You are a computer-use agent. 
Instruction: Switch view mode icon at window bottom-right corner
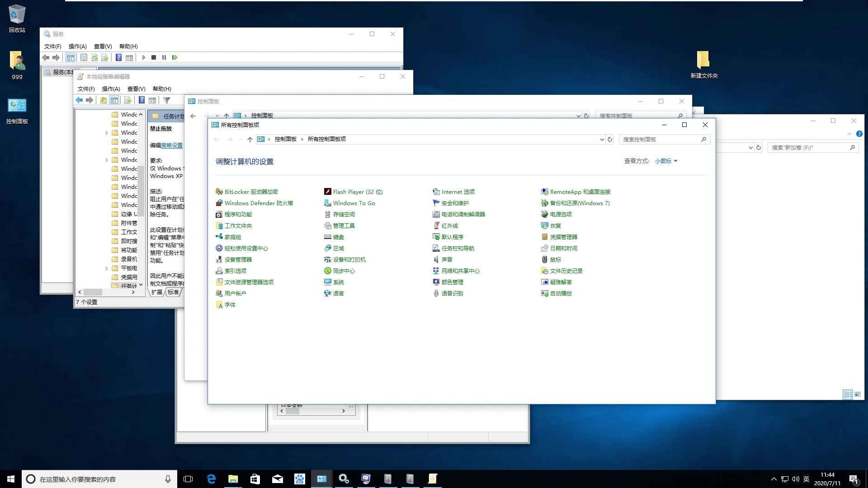click(848, 394)
